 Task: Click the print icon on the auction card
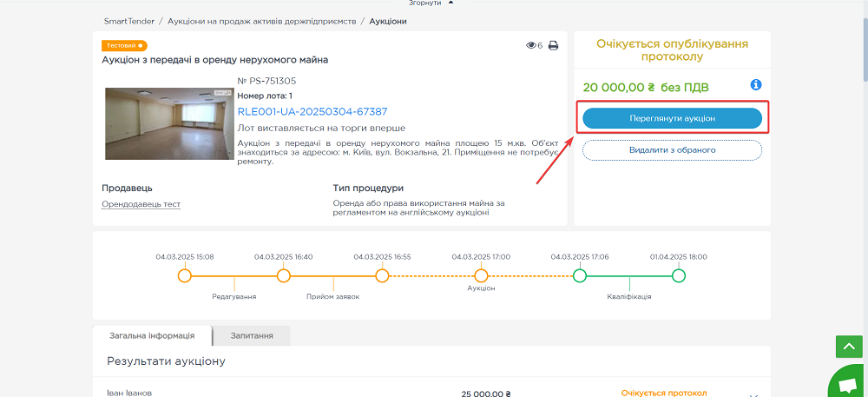tap(553, 46)
